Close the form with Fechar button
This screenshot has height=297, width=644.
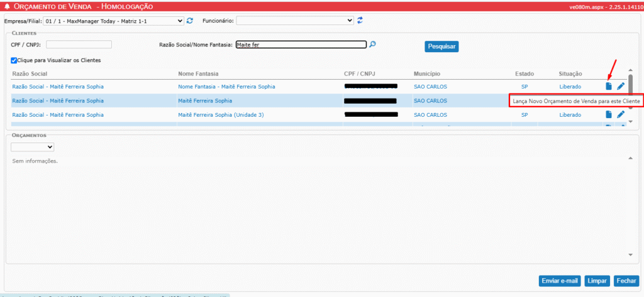626,281
